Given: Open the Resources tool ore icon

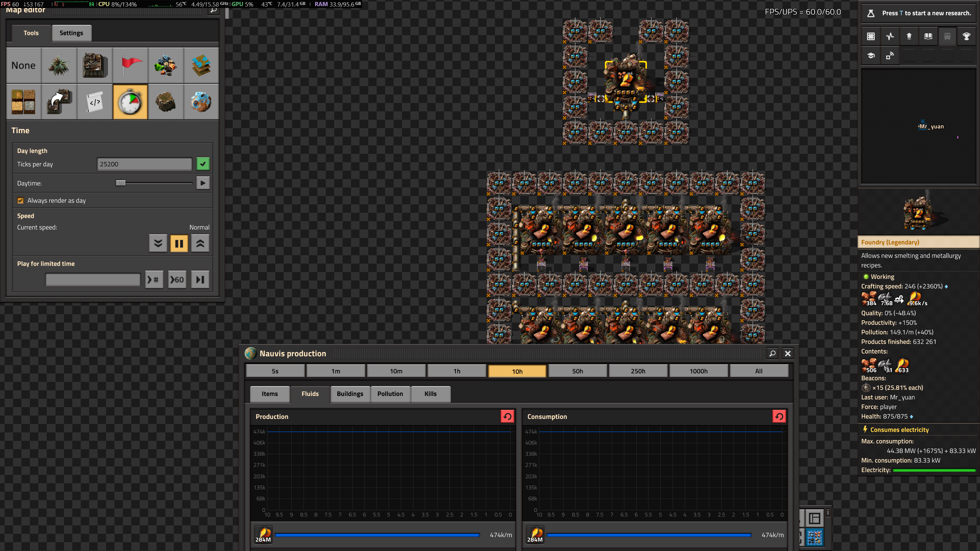Looking at the screenshot, I should click(x=165, y=65).
